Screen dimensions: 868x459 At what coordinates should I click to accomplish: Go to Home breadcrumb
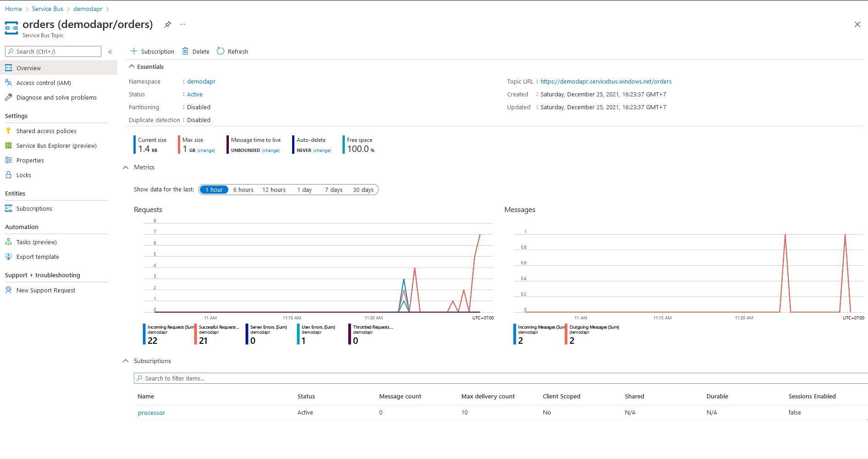[x=13, y=9]
